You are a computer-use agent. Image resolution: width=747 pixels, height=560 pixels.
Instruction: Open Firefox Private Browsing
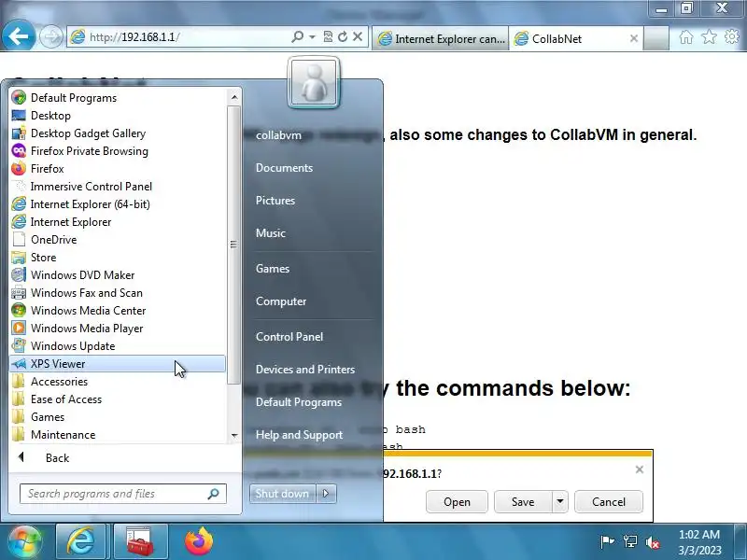(x=117, y=151)
